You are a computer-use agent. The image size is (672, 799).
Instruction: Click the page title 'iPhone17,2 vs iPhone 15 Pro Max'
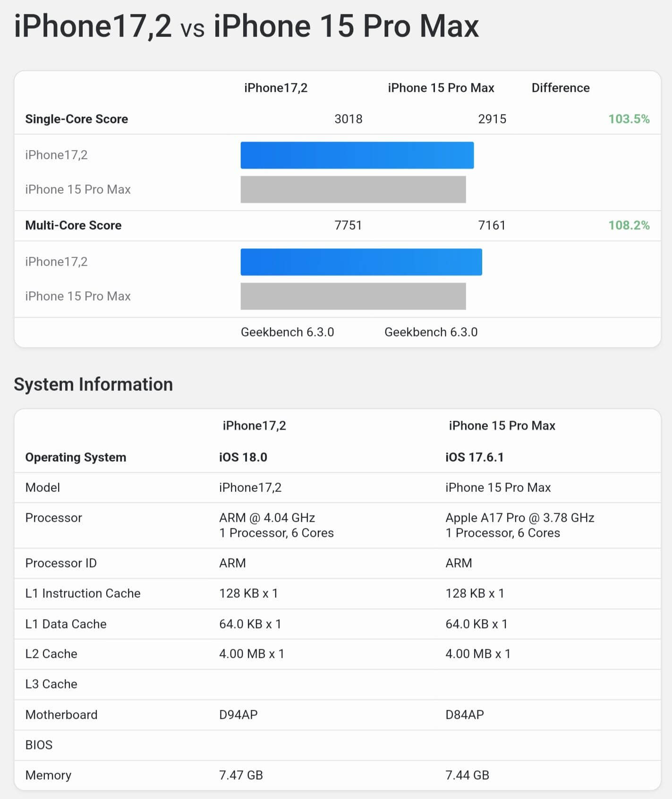247,26
